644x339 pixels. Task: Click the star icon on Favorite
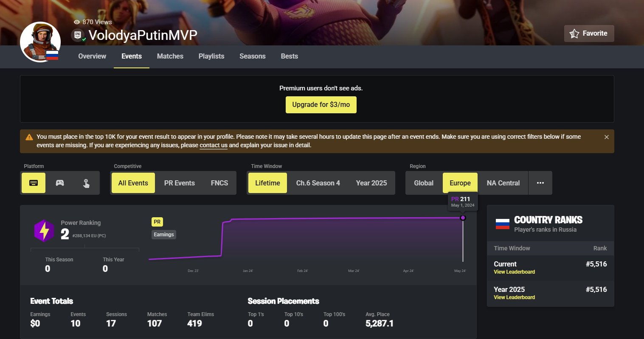coord(574,34)
